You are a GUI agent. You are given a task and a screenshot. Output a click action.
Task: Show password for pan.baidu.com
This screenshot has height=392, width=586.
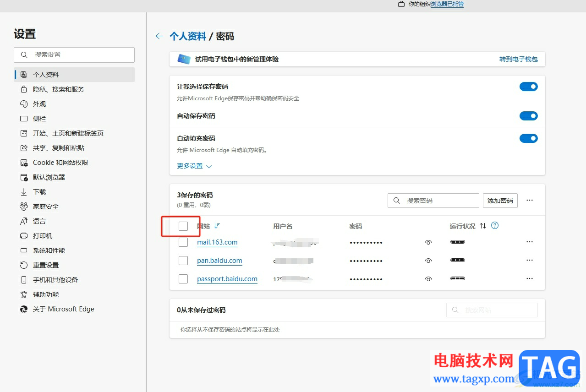[428, 261]
